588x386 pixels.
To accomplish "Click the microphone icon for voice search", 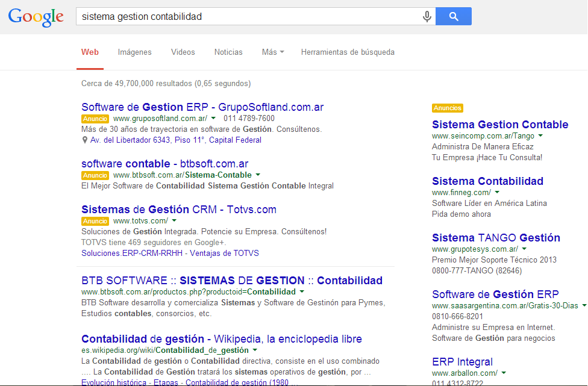I will (427, 16).
